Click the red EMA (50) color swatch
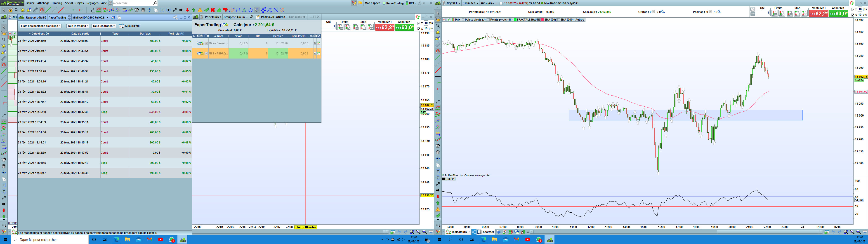This screenshot has width=868, height=244. [x=542, y=20]
